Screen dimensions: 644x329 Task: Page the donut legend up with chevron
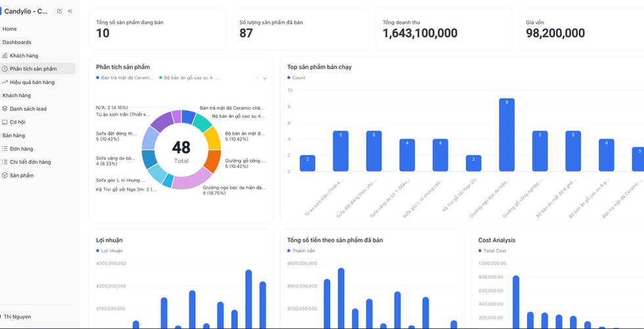[258, 78]
